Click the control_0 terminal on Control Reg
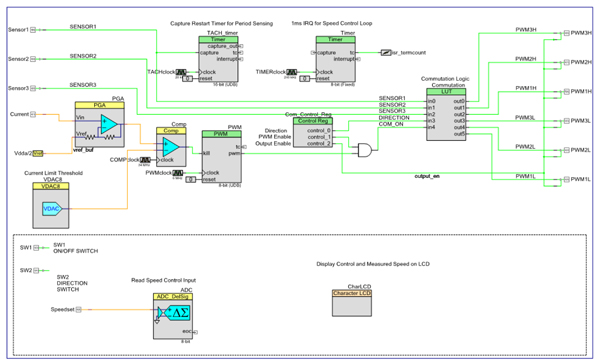This screenshot has height=362, width=600. point(319,130)
